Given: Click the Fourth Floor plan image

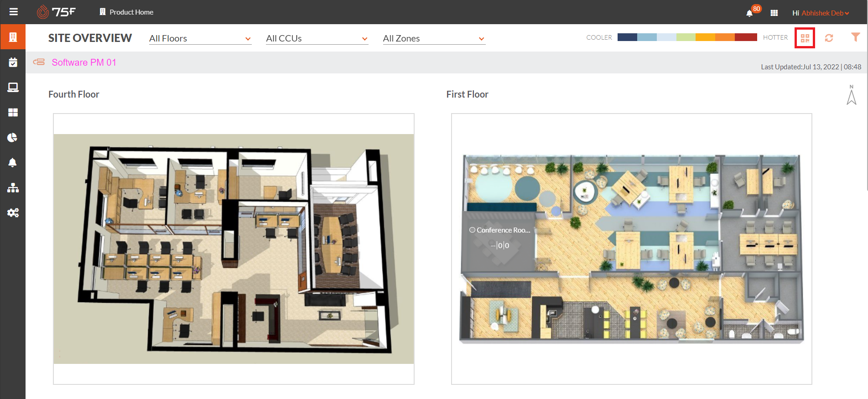Looking at the screenshot, I should (234, 249).
